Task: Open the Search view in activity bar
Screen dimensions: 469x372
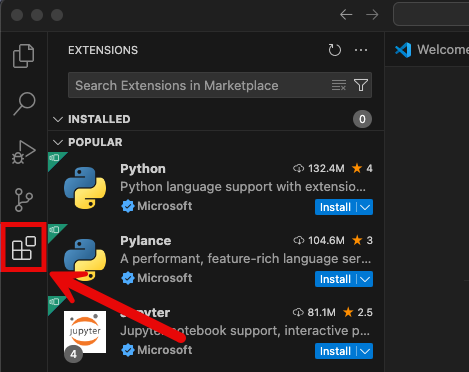Action: [x=24, y=104]
